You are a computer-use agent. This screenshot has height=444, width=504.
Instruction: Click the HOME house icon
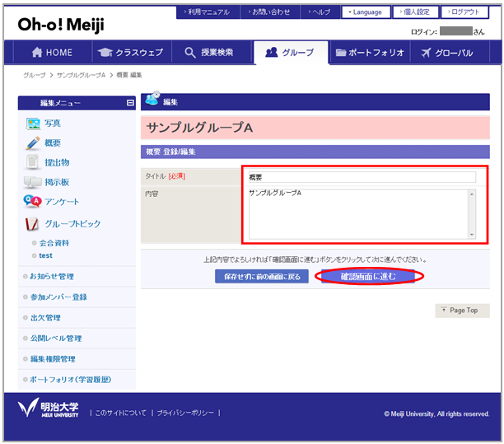(37, 52)
